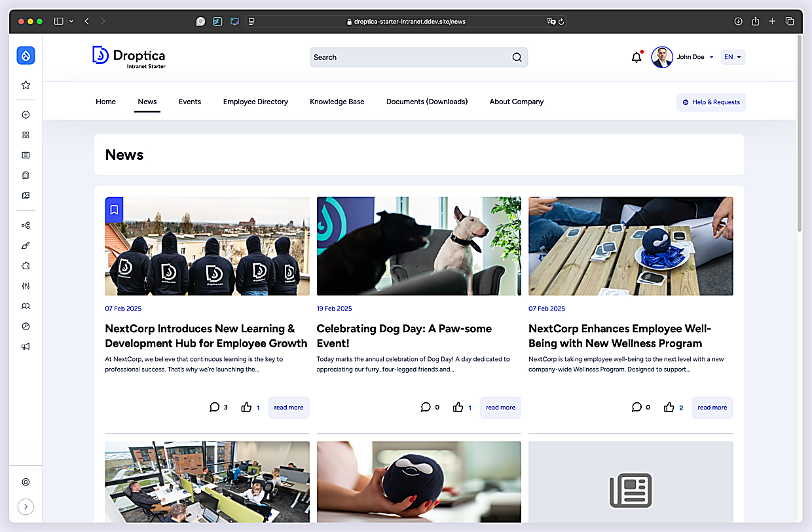Open the Extend puzzle icon in the sidebar
The image size is (812, 532).
click(26, 266)
